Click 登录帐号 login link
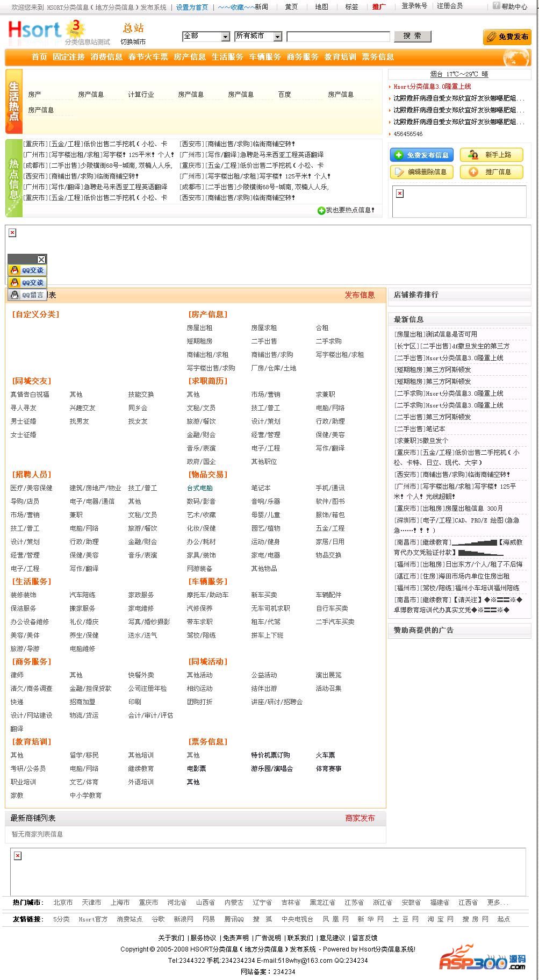539x980 pixels. pos(414,6)
